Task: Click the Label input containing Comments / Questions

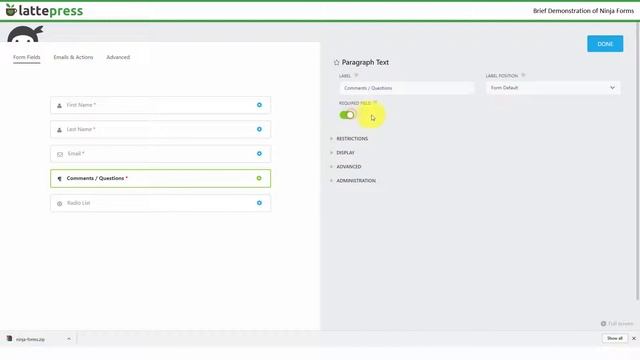Action: pyautogui.click(x=407, y=88)
